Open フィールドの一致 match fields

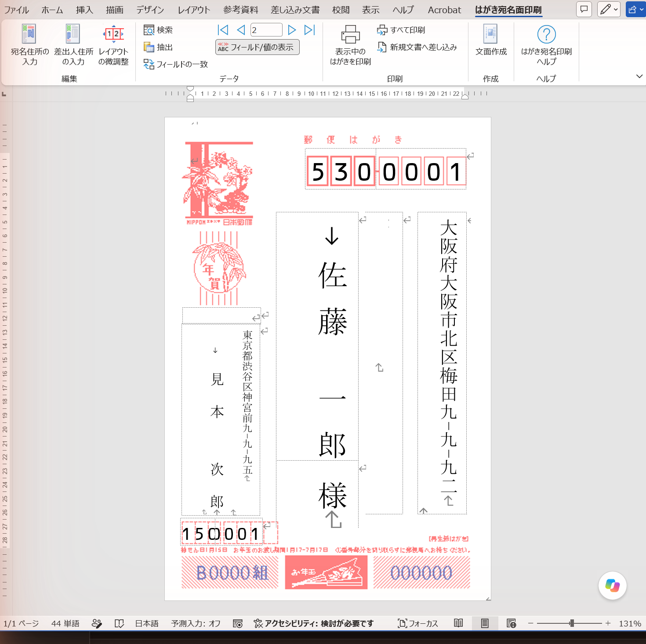coord(176,65)
